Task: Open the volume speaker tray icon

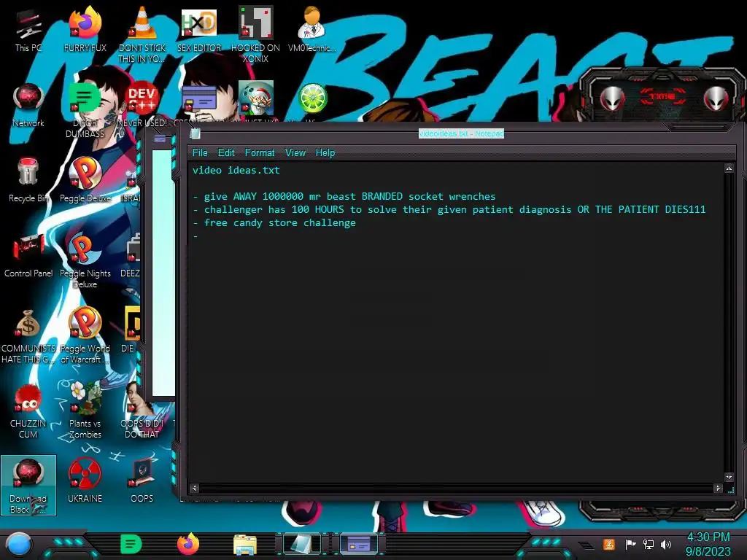Action: pos(666,544)
